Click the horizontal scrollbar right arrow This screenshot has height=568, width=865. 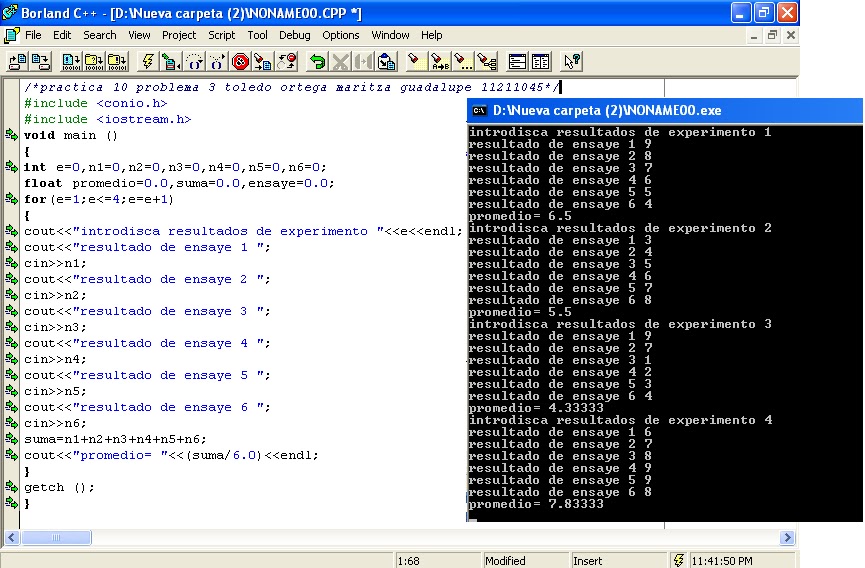click(x=787, y=537)
